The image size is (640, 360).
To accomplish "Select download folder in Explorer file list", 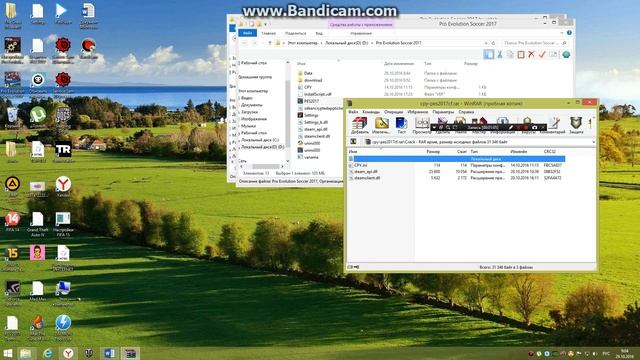I will tap(313, 80).
